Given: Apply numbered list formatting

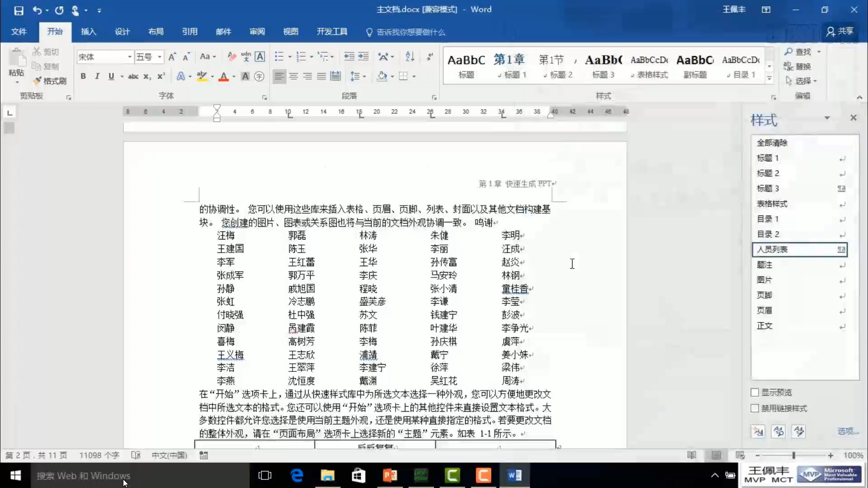Looking at the screenshot, I should click(301, 56).
